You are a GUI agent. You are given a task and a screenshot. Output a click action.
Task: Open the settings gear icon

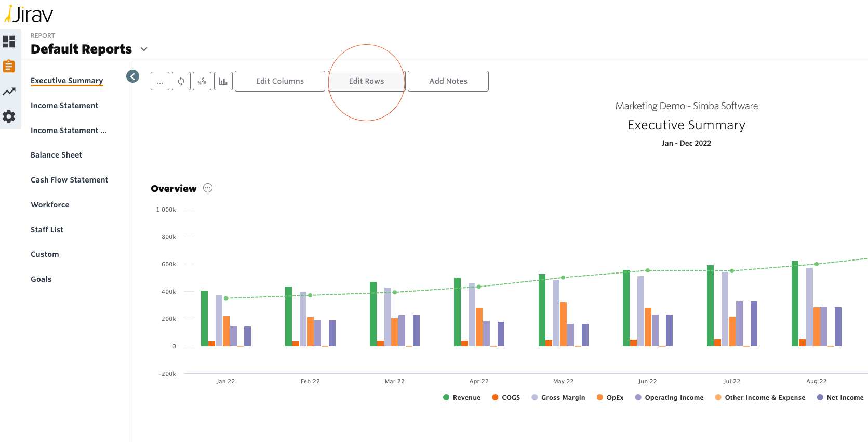pos(9,116)
